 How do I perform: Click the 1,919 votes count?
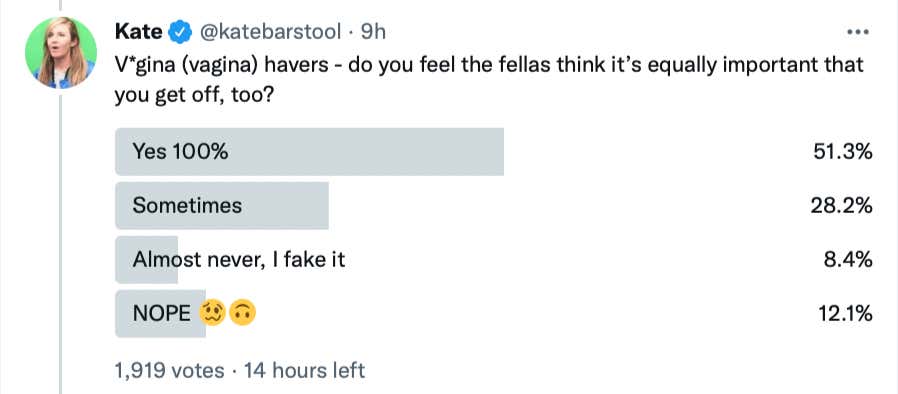coord(170,371)
